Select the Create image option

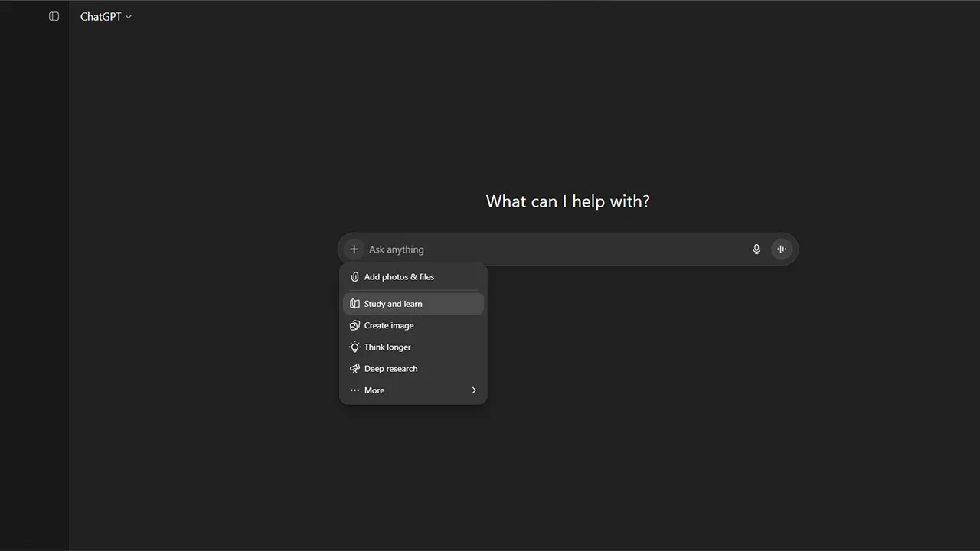point(389,325)
